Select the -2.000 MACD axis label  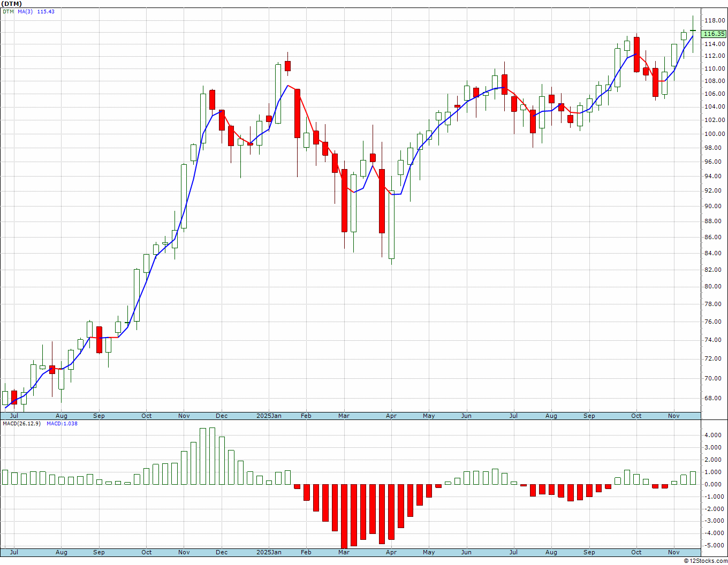[x=713, y=509]
